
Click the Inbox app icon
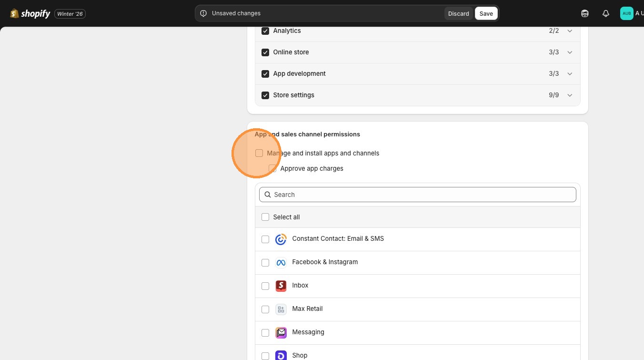click(281, 286)
